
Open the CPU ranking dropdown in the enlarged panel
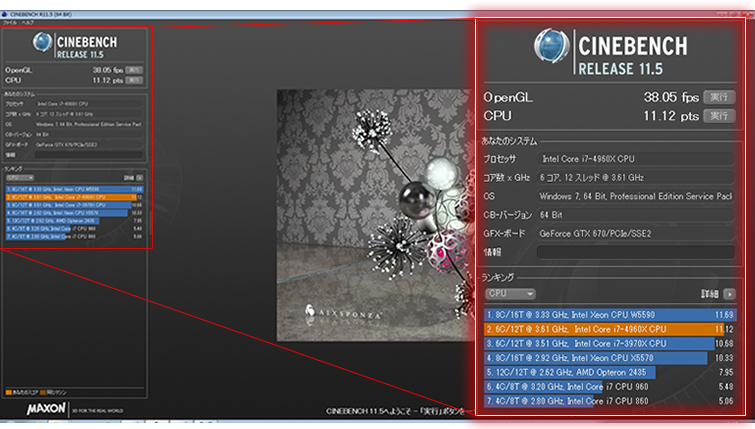tap(509, 294)
